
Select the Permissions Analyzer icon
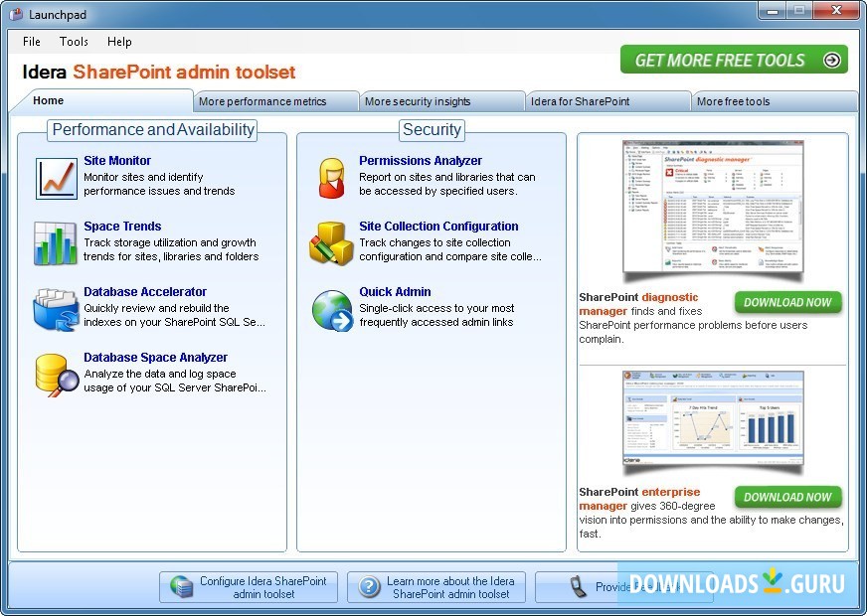tap(331, 175)
